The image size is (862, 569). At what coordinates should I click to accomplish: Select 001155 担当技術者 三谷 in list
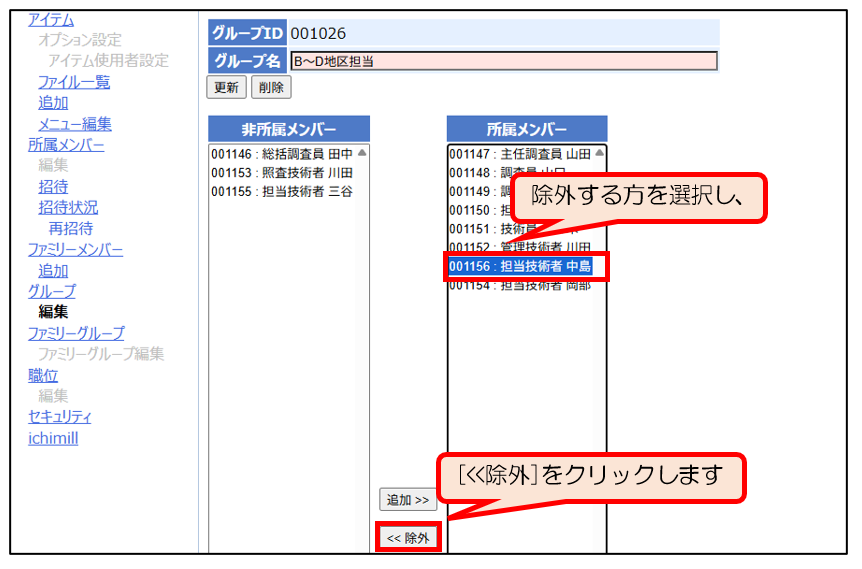[281, 192]
